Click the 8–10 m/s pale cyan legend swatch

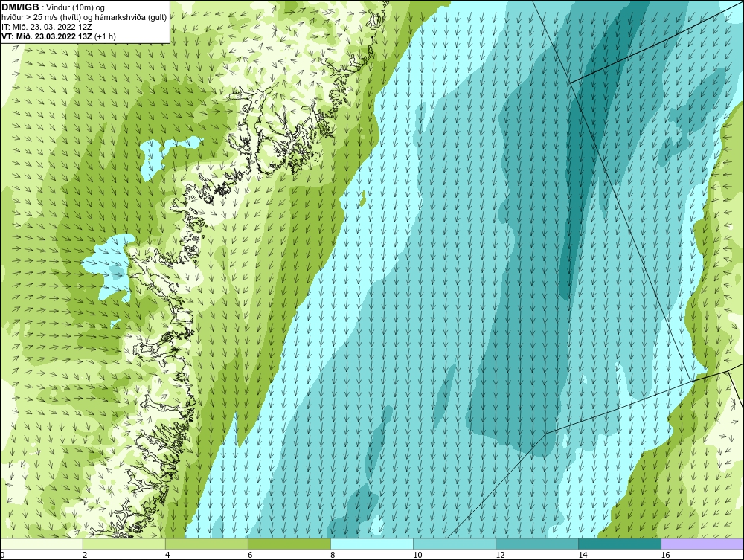coord(372,544)
